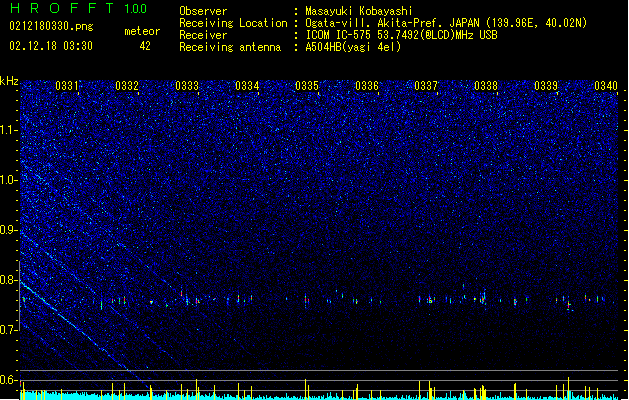Click the 0333 time marker
This screenshot has height=400, width=629.
tap(187, 86)
